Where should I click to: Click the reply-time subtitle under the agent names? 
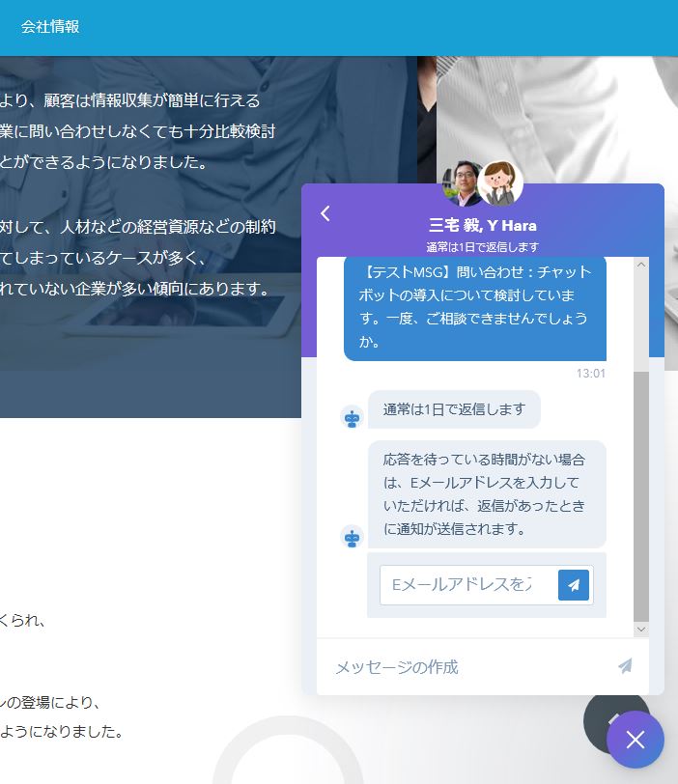pyautogui.click(x=482, y=247)
